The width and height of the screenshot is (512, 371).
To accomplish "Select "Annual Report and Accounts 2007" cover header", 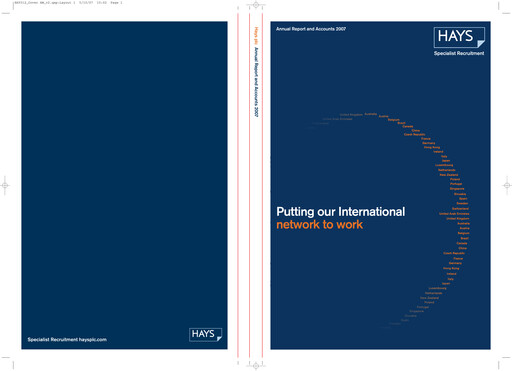I will coord(311,29).
